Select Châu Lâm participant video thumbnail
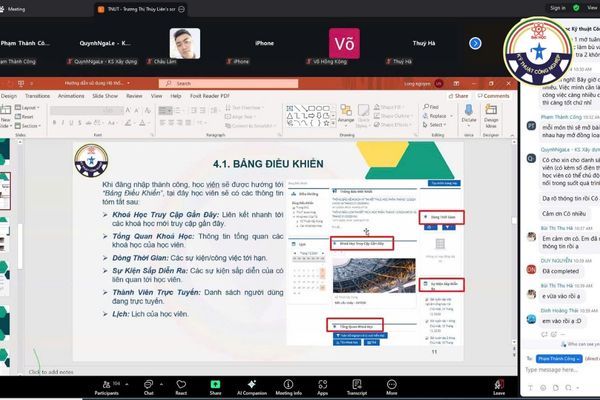This screenshot has height=400, width=600. [x=185, y=43]
